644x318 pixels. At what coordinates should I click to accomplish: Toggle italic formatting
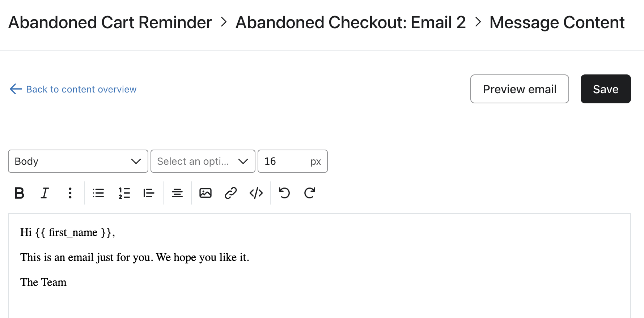coord(45,193)
